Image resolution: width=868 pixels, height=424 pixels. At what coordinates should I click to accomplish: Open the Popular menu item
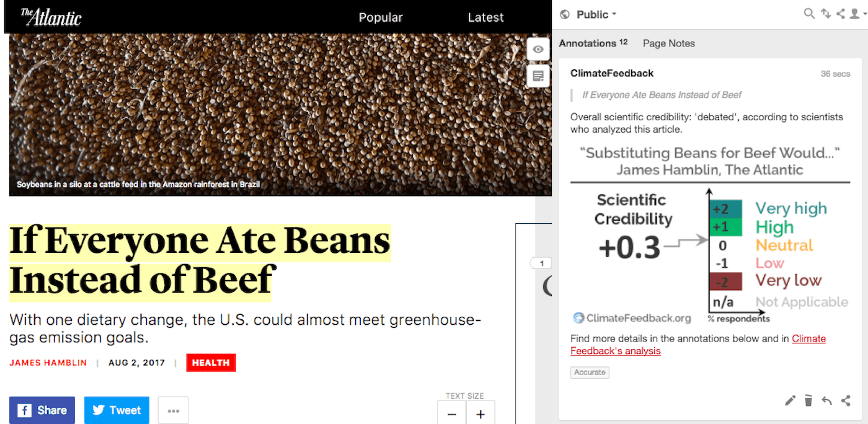tap(381, 17)
